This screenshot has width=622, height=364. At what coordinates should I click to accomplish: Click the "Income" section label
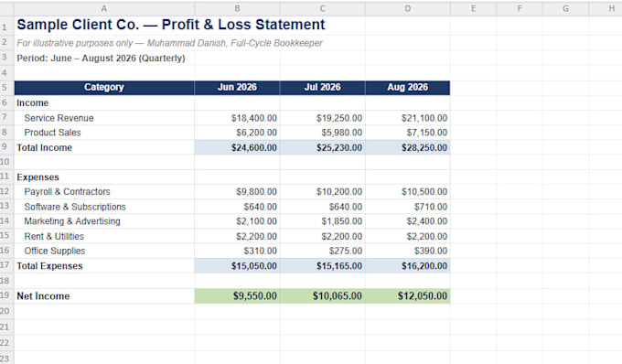[x=33, y=103]
